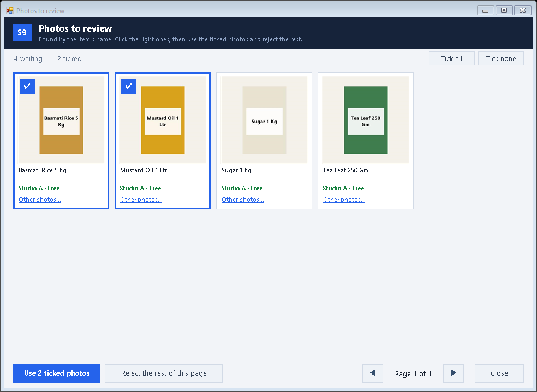Untick the Basmati Rice 5 Kg checkbox
The image size is (537, 392).
click(27, 86)
